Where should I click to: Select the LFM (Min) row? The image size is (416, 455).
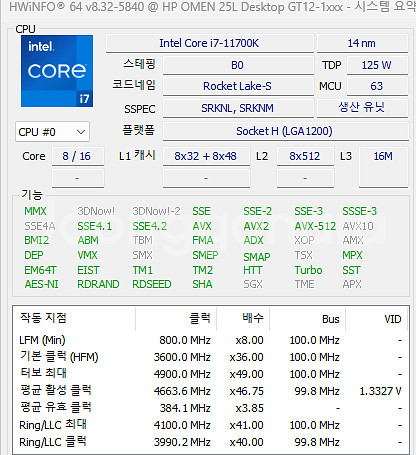(210, 340)
